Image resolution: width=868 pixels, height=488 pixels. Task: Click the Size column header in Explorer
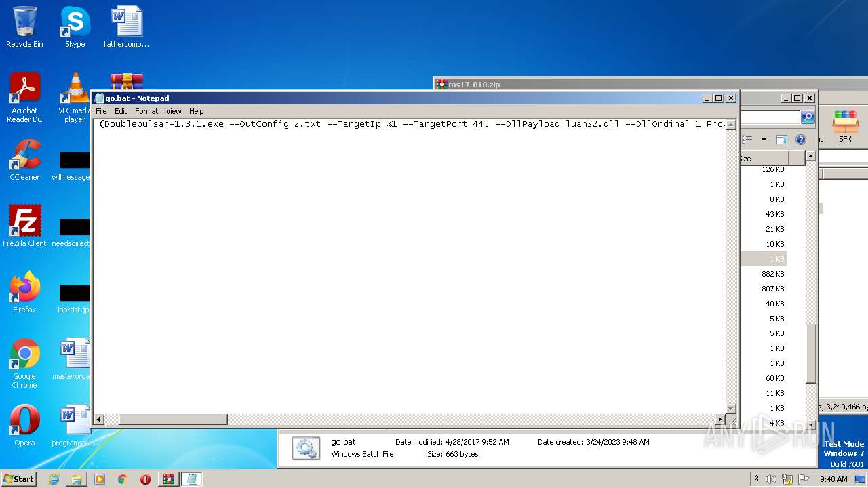(764, 159)
